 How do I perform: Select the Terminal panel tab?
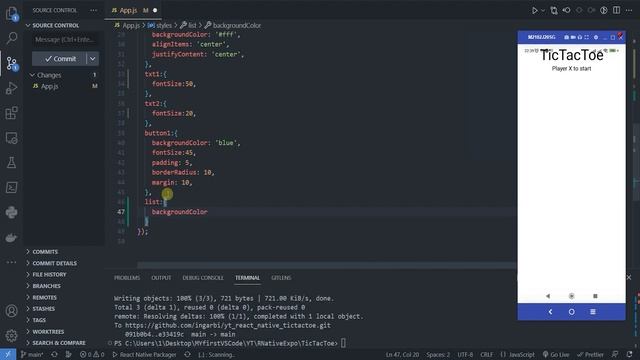pyautogui.click(x=247, y=278)
